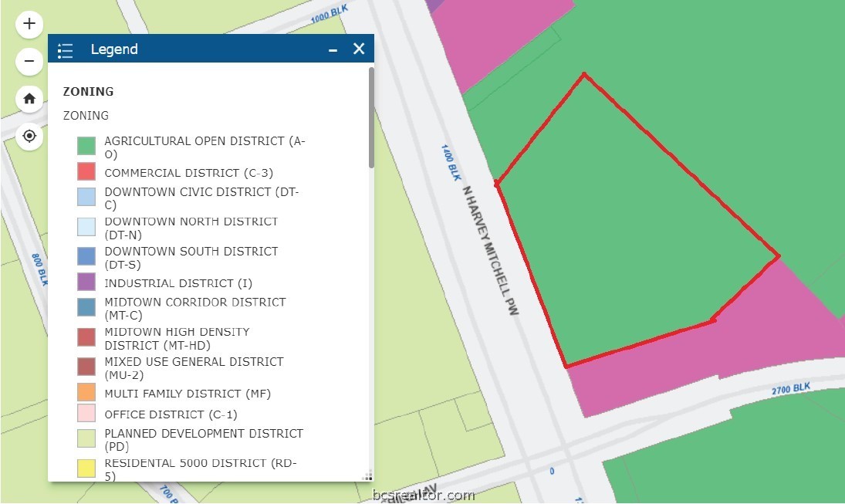
Task: Click Residential 5000 District yellow swatch
Action: pyautogui.click(x=86, y=468)
